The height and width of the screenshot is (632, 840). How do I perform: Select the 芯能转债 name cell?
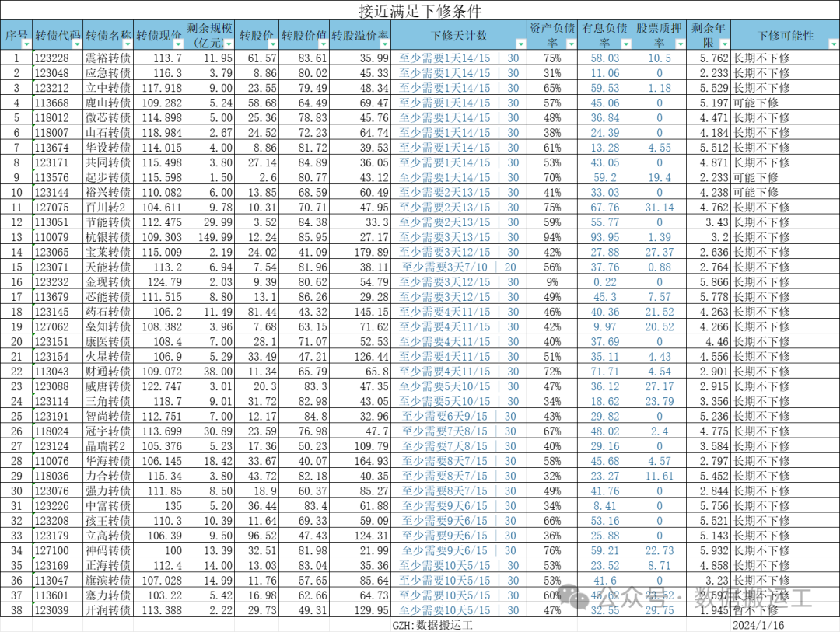click(108, 297)
